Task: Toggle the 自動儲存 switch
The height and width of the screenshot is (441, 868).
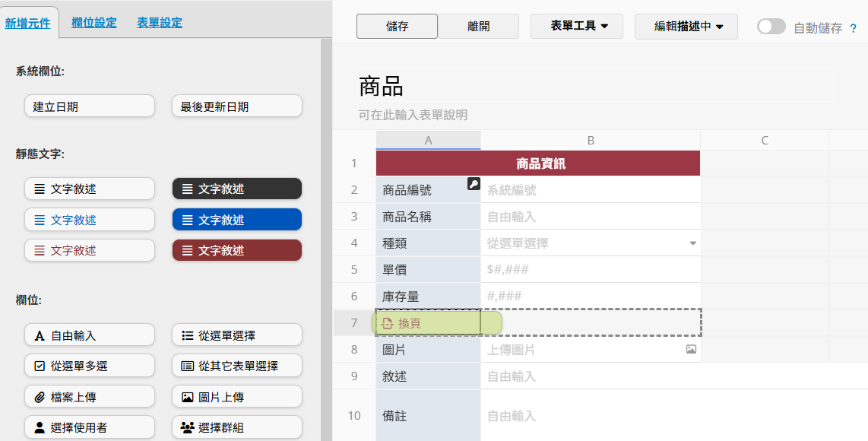Action: tap(771, 27)
